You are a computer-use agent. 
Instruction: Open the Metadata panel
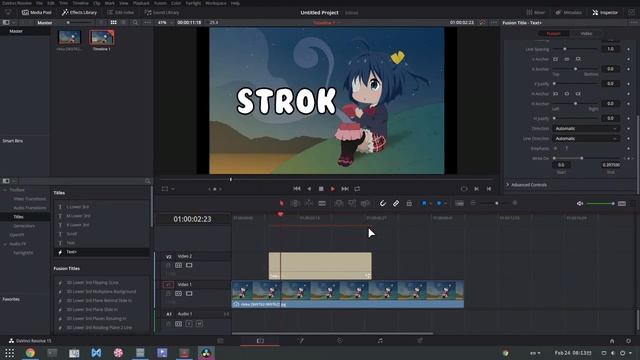pos(568,13)
